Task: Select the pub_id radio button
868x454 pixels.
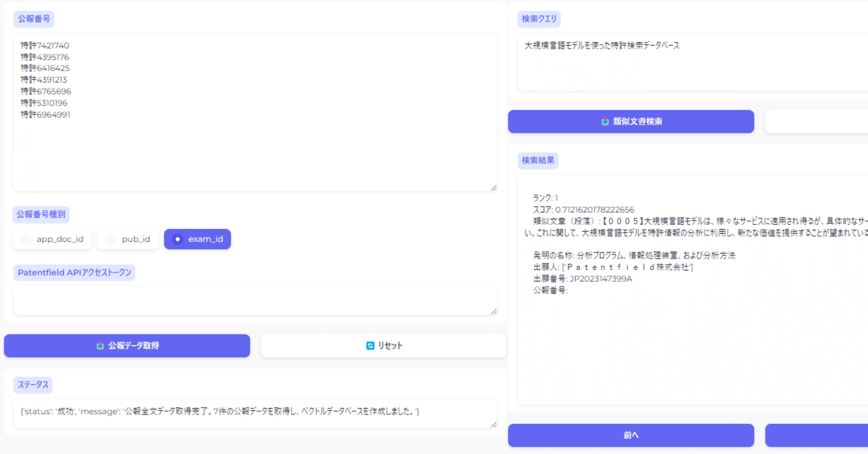Action: [109, 239]
